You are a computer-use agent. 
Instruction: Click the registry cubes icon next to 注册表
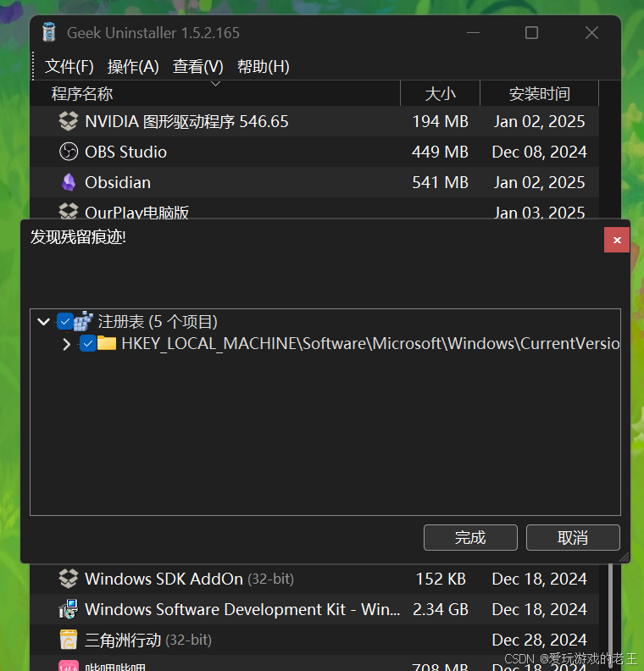[83, 321]
